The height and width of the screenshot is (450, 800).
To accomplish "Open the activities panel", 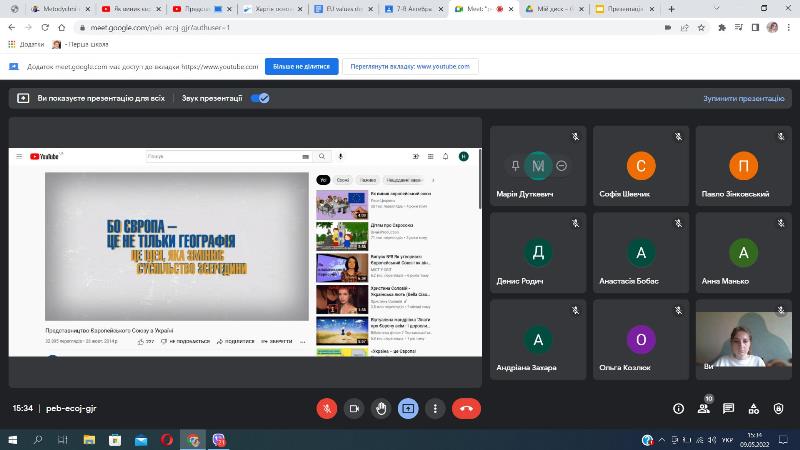I will pyautogui.click(x=755, y=408).
